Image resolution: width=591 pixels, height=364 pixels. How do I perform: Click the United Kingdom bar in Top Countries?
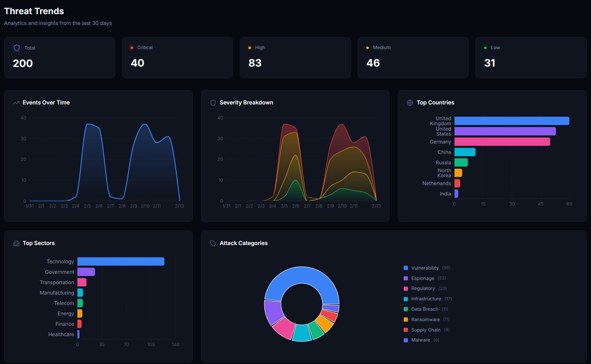click(511, 121)
